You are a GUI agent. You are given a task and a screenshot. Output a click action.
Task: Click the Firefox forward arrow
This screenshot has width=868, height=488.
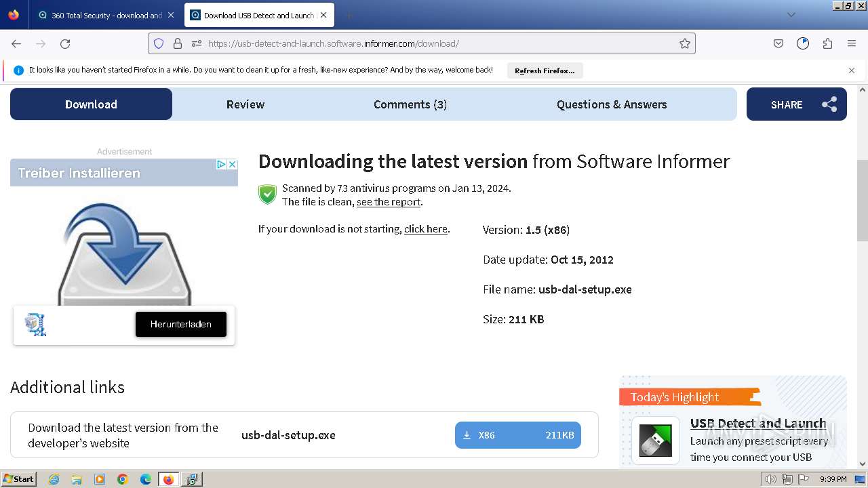point(41,43)
